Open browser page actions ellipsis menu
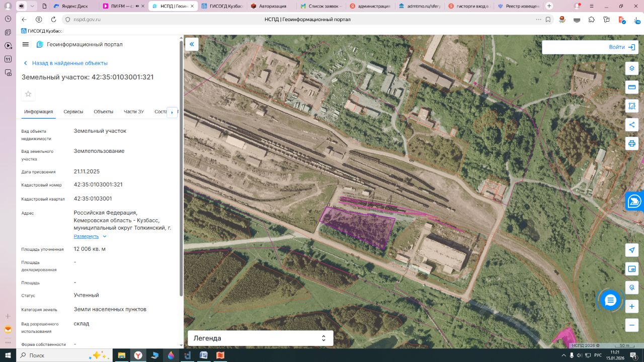644x362 pixels. 538,19
